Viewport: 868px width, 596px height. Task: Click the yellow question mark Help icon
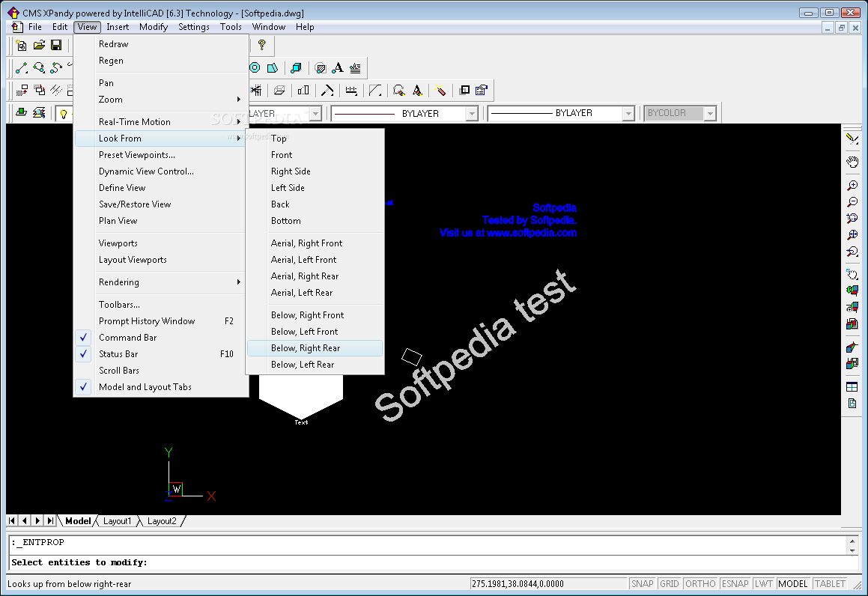tap(262, 46)
